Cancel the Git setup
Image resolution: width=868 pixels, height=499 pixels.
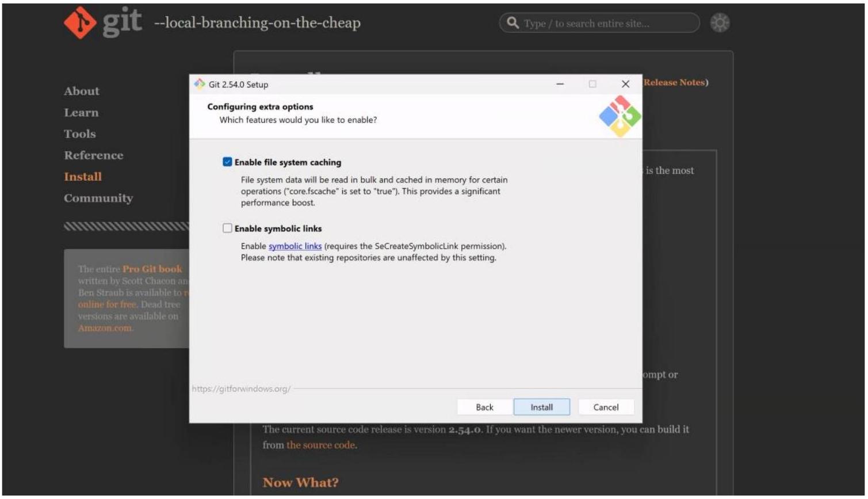[606, 407]
